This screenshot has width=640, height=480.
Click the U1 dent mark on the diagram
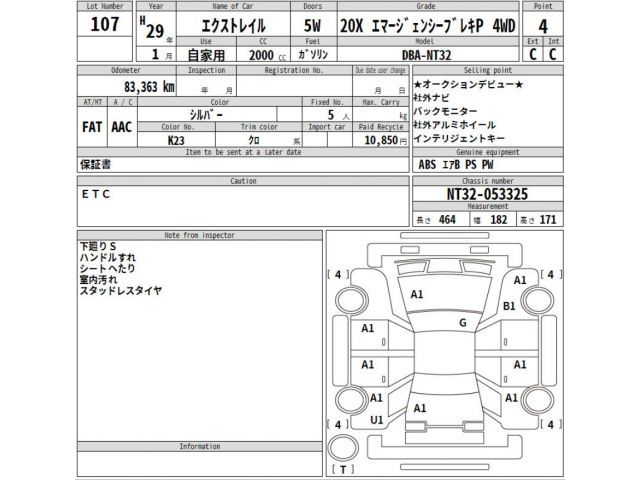pyautogui.click(x=376, y=420)
